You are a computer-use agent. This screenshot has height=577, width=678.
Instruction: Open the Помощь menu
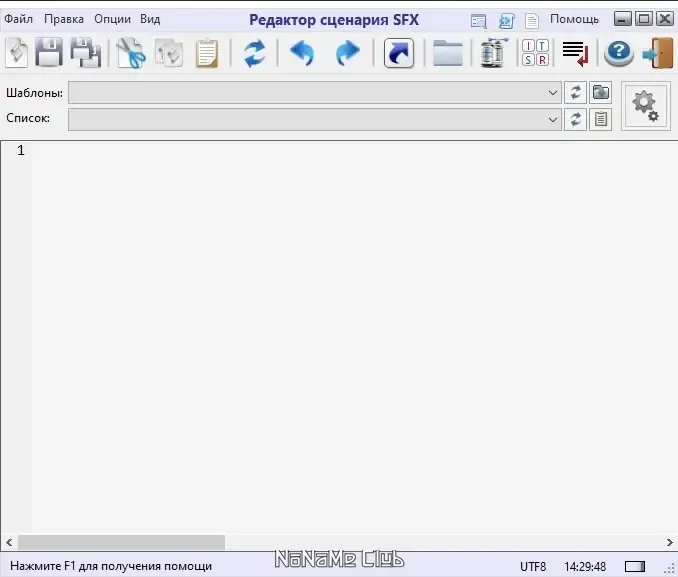pyautogui.click(x=574, y=19)
